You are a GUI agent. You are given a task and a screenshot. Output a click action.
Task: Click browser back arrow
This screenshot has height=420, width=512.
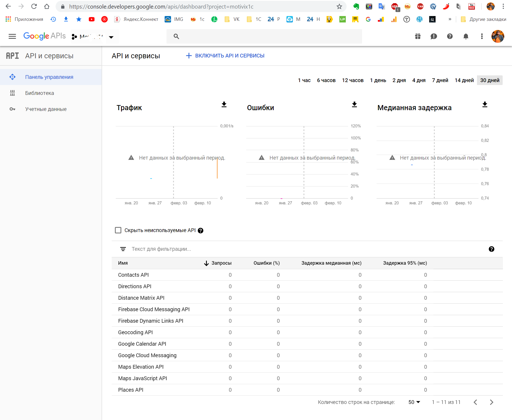[x=8, y=6]
